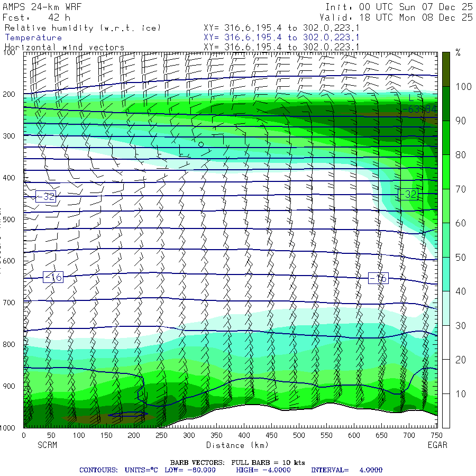The image size is (476, 476).
Task: Click the colorbar swatch between 80 and 90
Action: (x=446, y=138)
